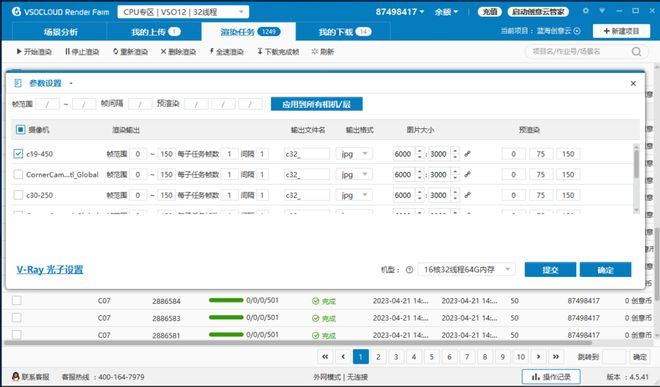This screenshot has height=387, width=660.
Task: Open jpg format dropdown for CornerCam row
Action: pos(354,174)
